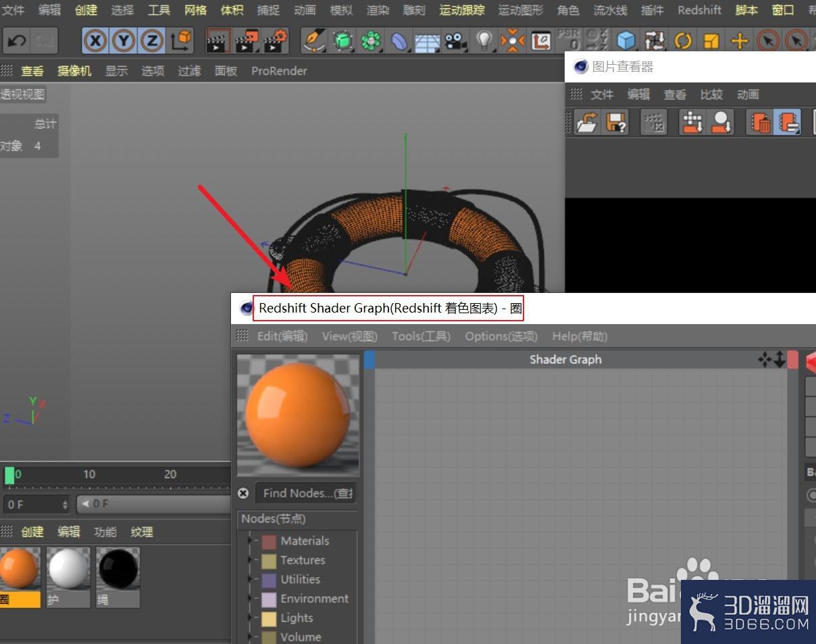Open viewport 摄像机 menu

point(74,71)
